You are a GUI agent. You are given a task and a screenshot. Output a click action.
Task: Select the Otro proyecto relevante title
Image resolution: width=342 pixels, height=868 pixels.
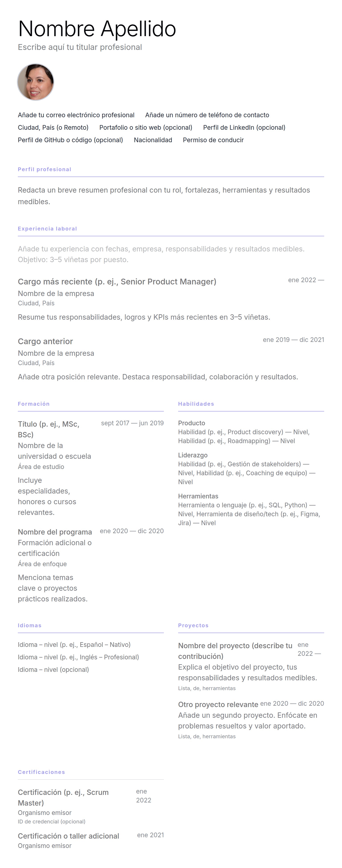tap(218, 705)
